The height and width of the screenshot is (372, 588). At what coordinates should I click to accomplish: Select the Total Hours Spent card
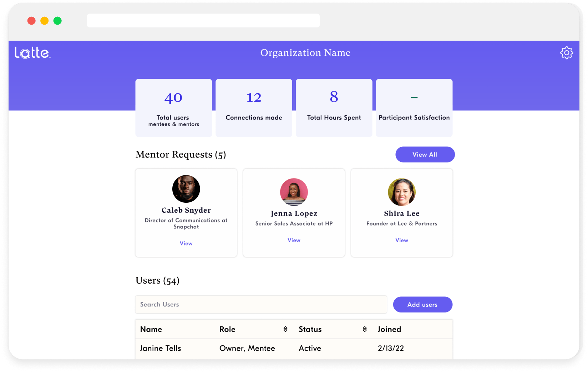[x=334, y=108]
